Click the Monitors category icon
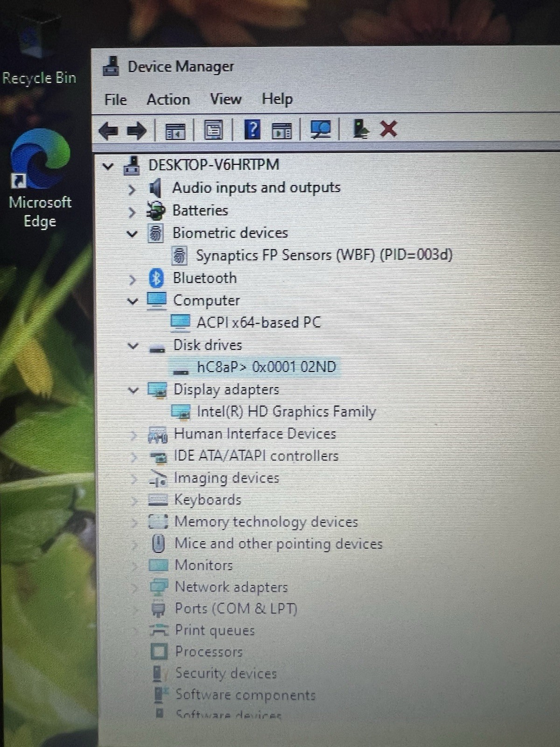 [x=159, y=565]
